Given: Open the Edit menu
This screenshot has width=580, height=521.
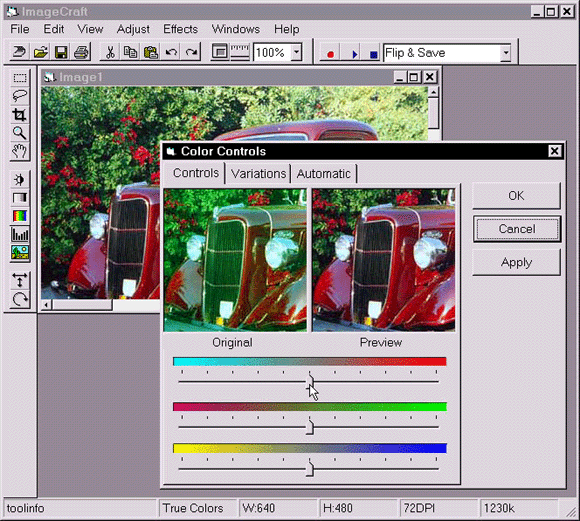Looking at the screenshot, I should click(54, 29).
